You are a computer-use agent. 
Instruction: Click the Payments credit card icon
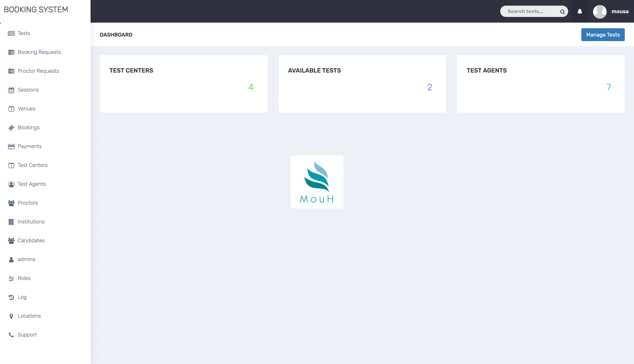point(11,146)
